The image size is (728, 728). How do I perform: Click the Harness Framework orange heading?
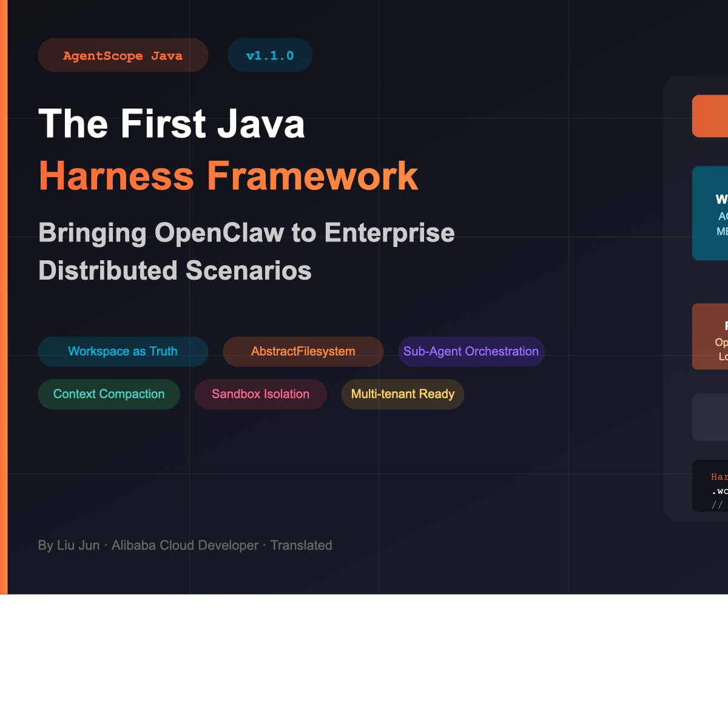pos(229,176)
